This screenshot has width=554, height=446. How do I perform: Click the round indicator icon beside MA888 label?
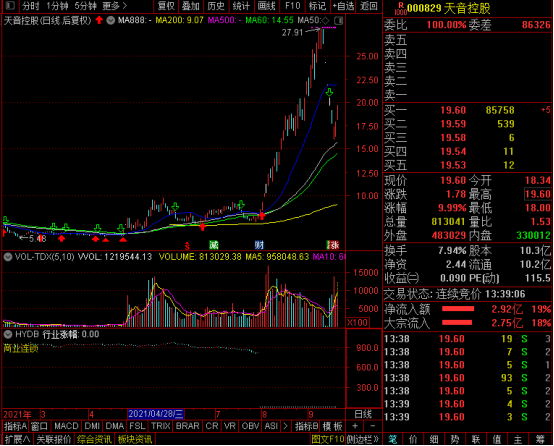[111, 20]
